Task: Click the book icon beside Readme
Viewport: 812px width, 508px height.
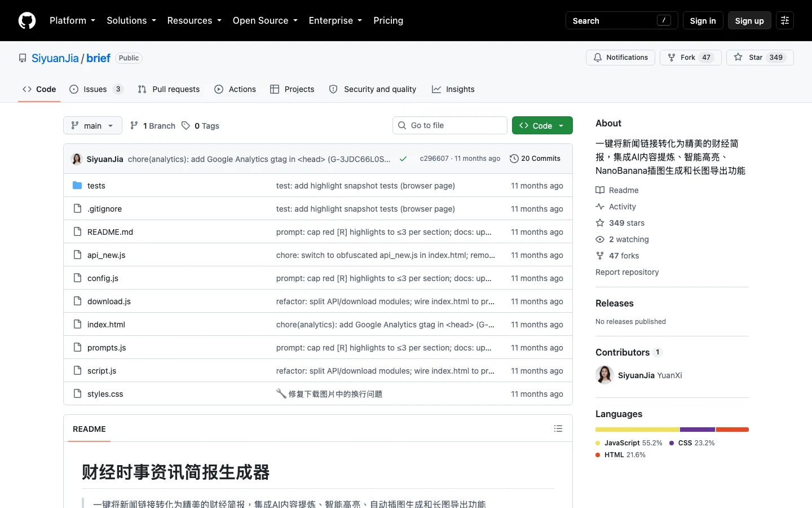Action: [600, 190]
